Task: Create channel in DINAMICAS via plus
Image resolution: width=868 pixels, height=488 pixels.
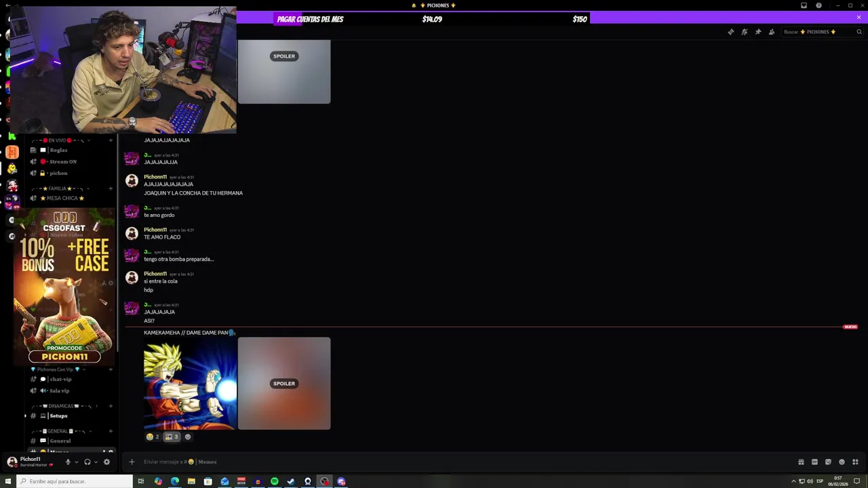Action: (111, 406)
